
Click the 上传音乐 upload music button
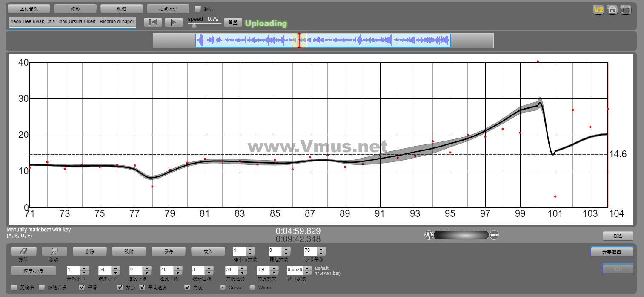[29, 9]
